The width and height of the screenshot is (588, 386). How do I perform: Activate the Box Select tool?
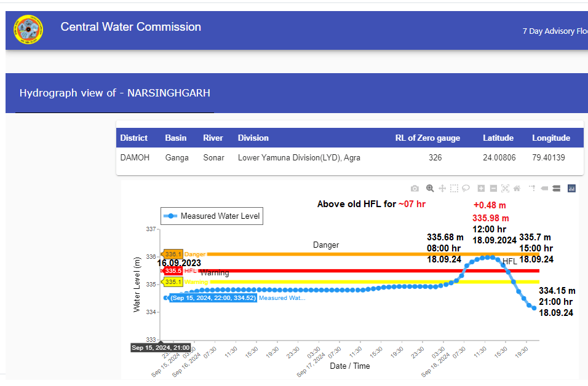[x=454, y=188]
